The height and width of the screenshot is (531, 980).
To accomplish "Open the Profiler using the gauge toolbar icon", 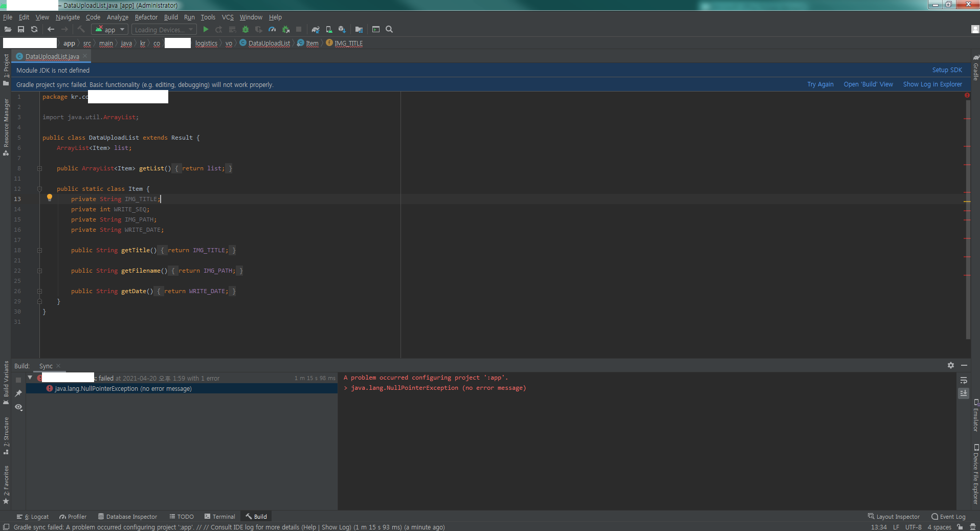I will click(273, 29).
